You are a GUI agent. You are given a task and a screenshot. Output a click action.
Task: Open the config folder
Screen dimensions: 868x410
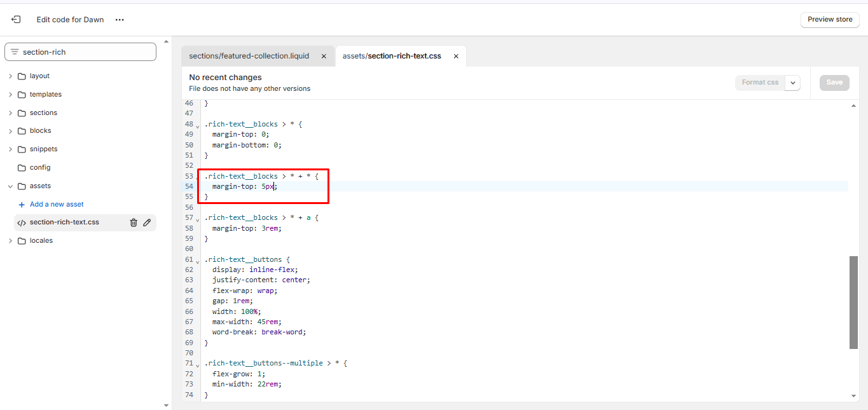[39, 168]
